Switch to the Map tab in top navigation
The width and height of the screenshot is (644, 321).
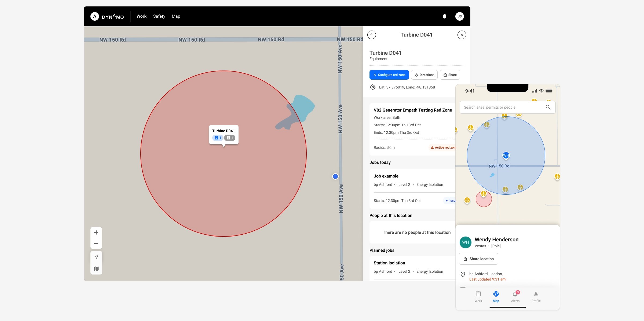(176, 16)
